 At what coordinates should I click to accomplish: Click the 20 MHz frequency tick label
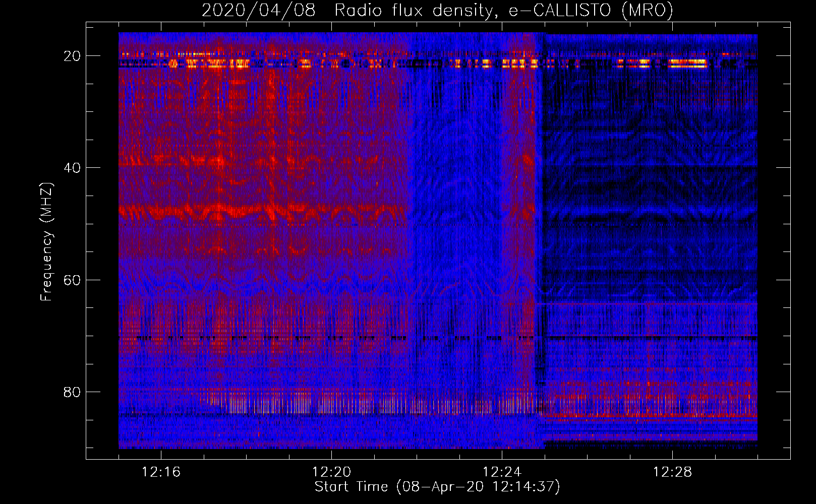point(72,56)
